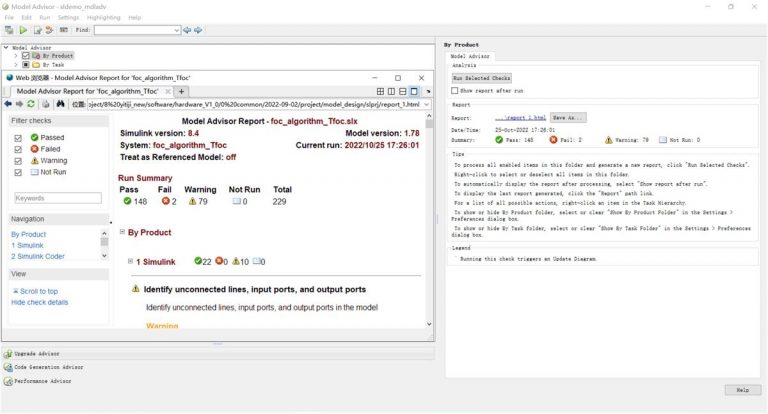Click the browser print icon

pyautogui.click(x=46, y=104)
